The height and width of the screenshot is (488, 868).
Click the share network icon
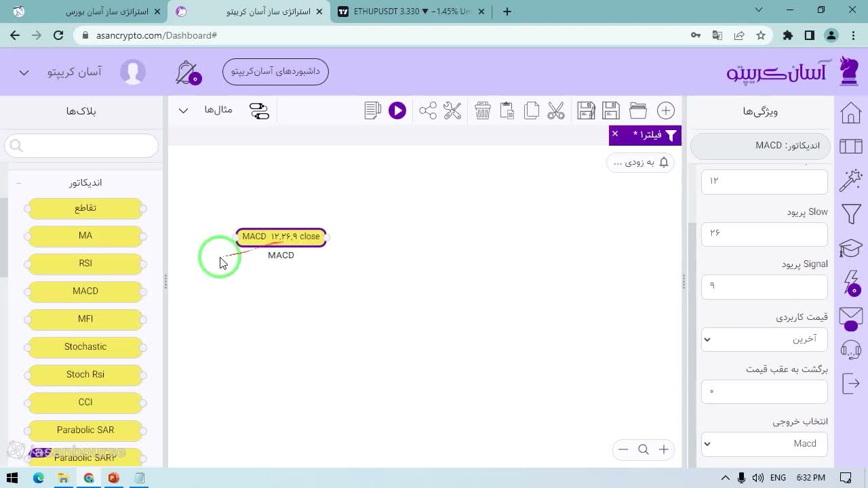point(428,110)
